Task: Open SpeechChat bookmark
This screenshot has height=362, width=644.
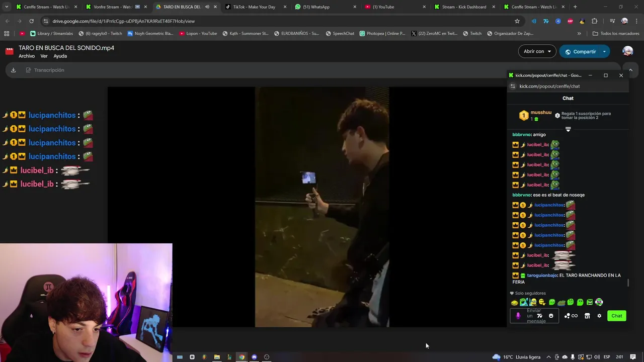Action: click(x=340, y=34)
